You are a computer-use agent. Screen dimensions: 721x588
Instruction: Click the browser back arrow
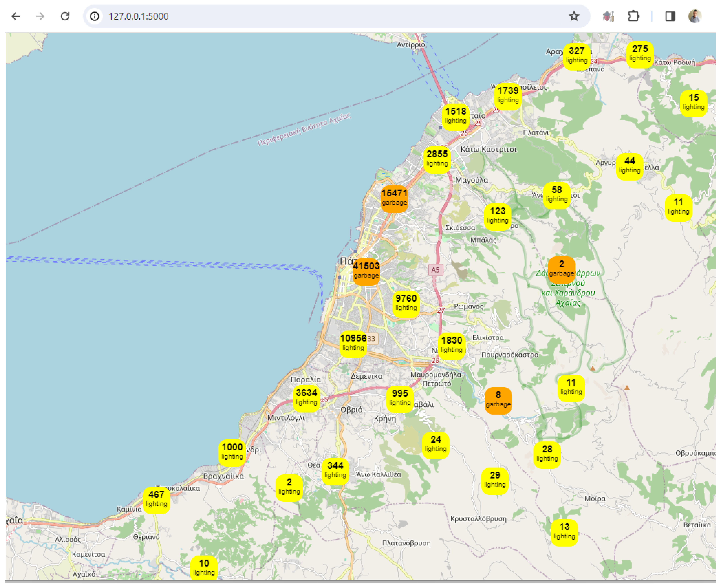click(x=16, y=16)
